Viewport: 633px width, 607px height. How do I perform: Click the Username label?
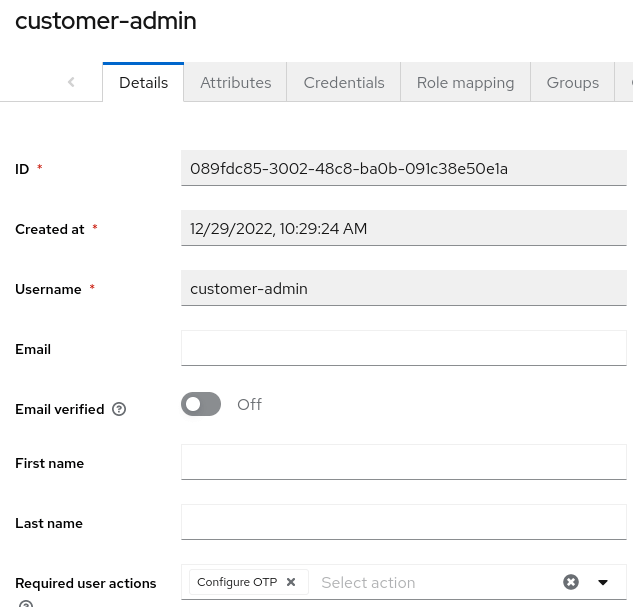point(48,289)
